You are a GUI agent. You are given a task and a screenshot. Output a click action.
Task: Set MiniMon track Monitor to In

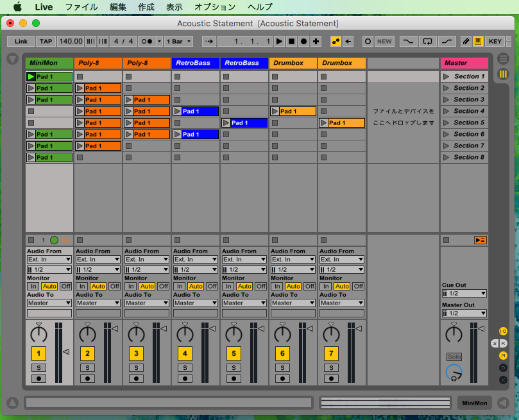pyautogui.click(x=33, y=287)
